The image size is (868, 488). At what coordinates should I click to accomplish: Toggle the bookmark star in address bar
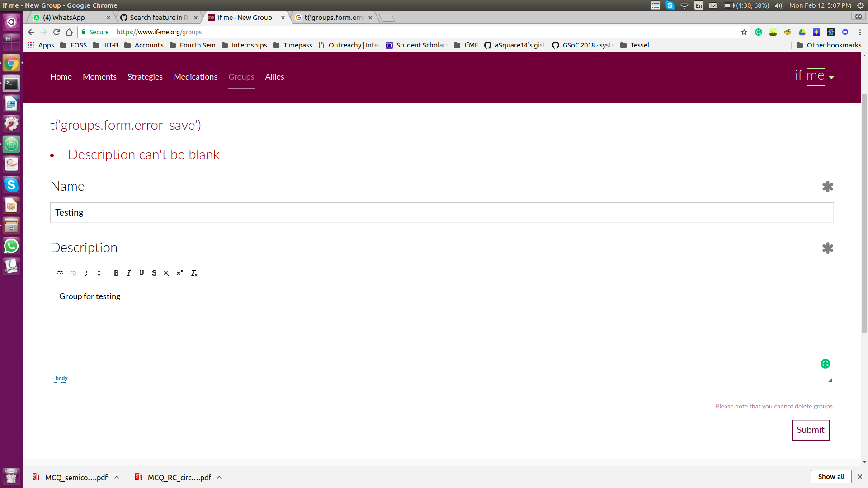(x=744, y=32)
